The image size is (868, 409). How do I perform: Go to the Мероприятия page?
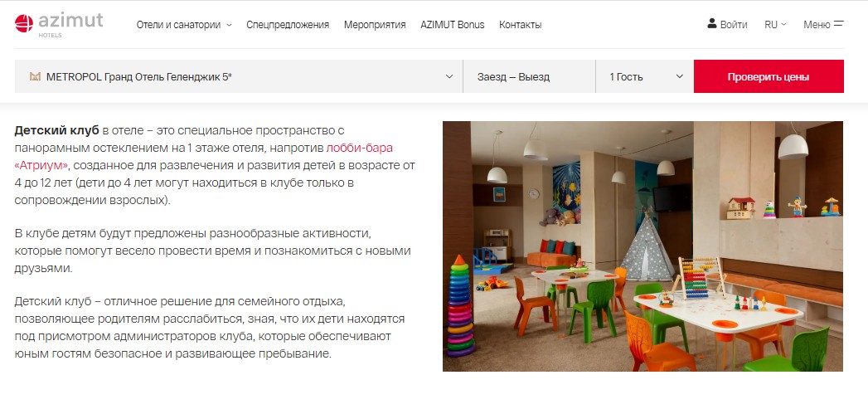tap(375, 25)
